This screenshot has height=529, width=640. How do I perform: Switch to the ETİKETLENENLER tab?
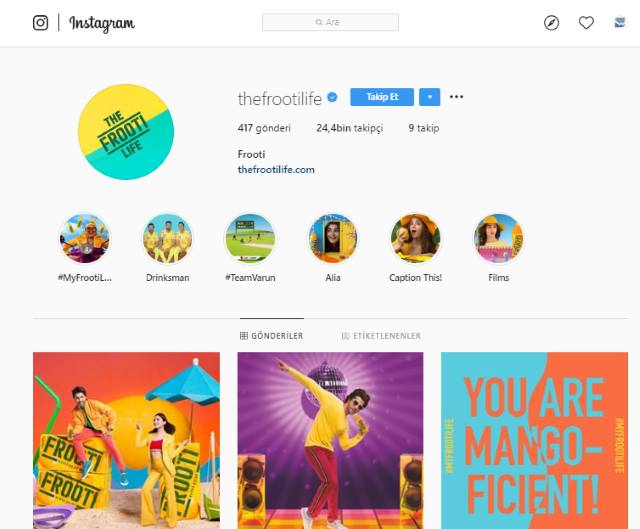pyautogui.click(x=381, y=336)
